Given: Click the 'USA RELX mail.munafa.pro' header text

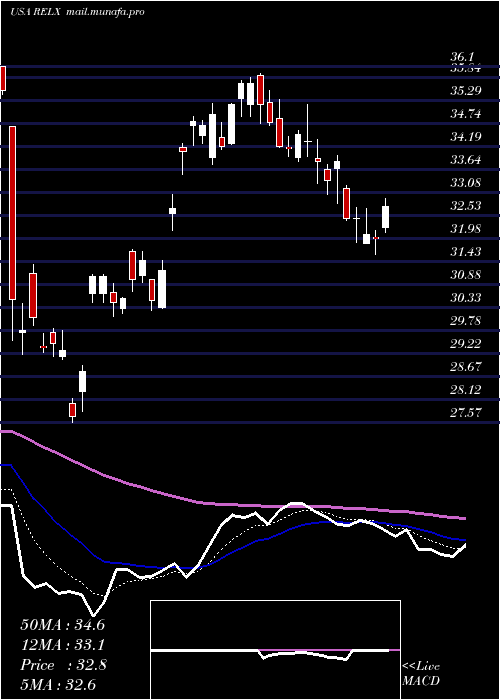Looking at the screenshot, I should pos(77,12).
